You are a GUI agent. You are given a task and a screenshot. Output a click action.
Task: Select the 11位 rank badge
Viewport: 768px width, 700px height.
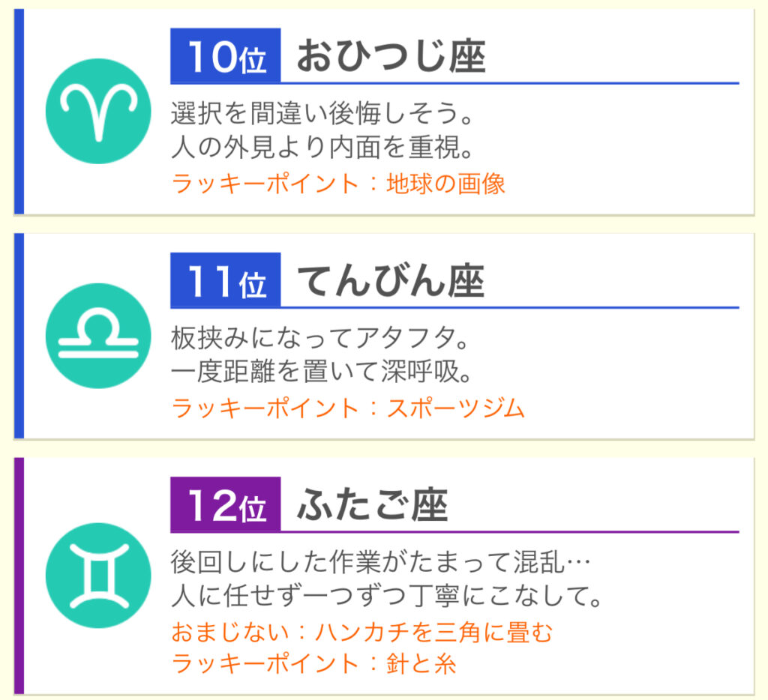pyautogui.click(x=225, y=280)
